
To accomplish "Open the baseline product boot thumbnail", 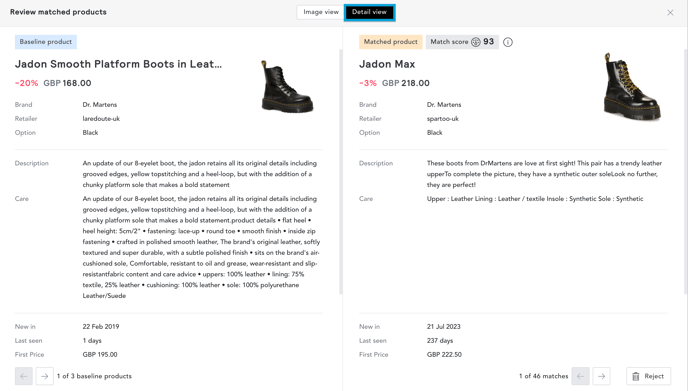I will [x=287, y=86].
